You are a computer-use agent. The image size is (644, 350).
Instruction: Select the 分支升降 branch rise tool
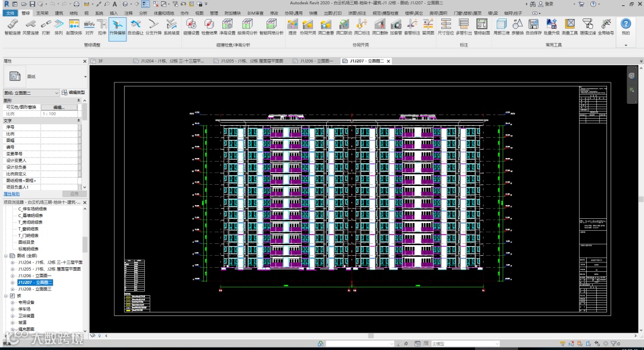click(x=154, y=27)
